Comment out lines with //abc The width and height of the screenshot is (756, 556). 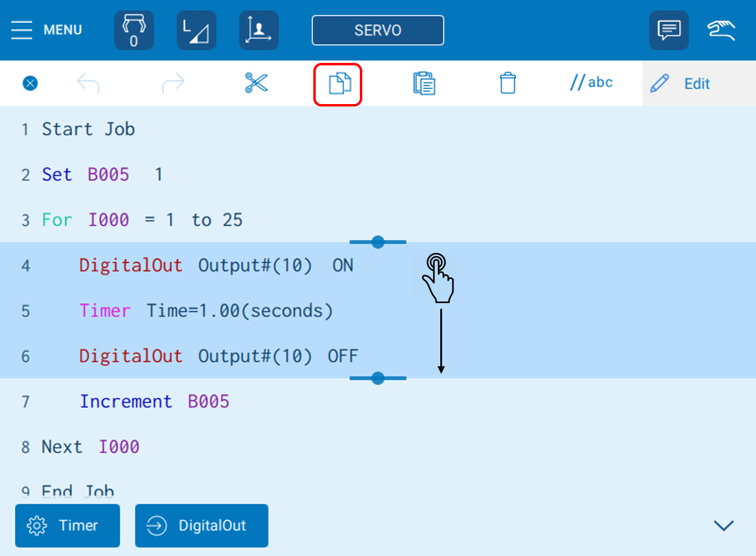pyautogui.click(x=591, y=82)
